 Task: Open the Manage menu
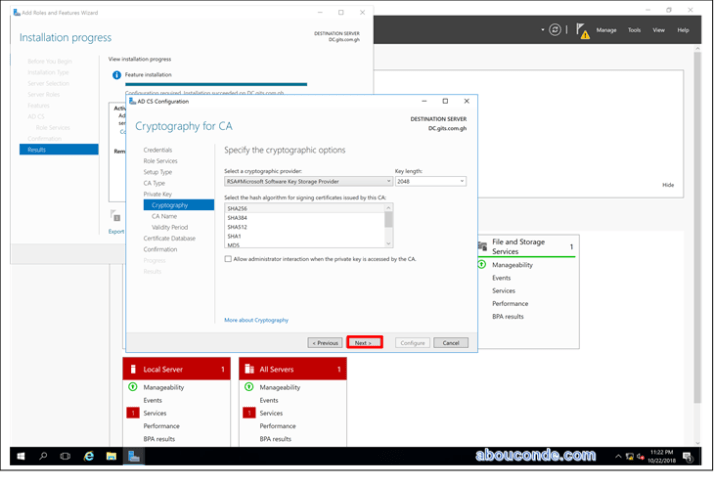606,30
